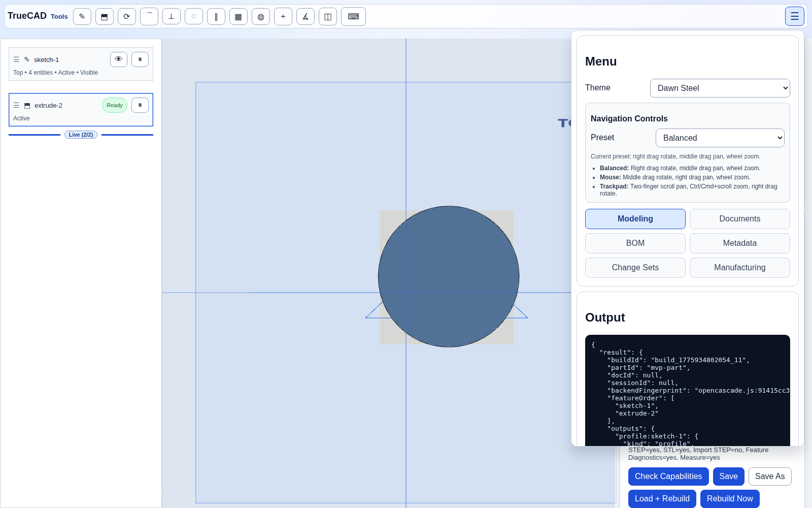
Task: Suppress sketch-1 with its pause button
Action: point(140,59)
